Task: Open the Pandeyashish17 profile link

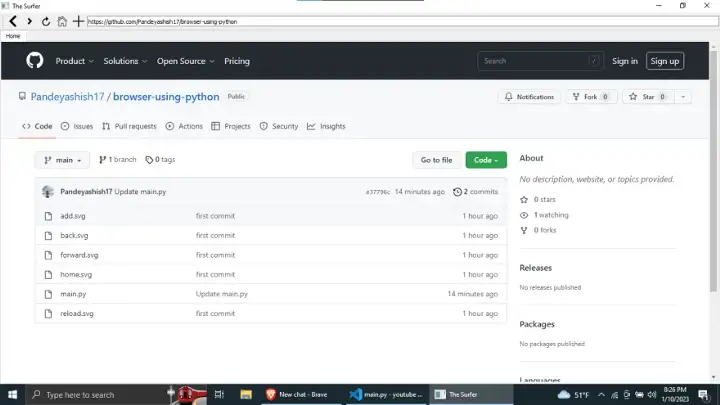Action: click(68, 97)
